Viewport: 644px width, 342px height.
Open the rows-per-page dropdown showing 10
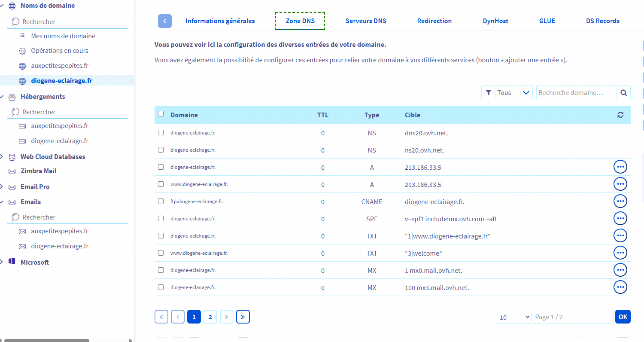coord(513,317)
